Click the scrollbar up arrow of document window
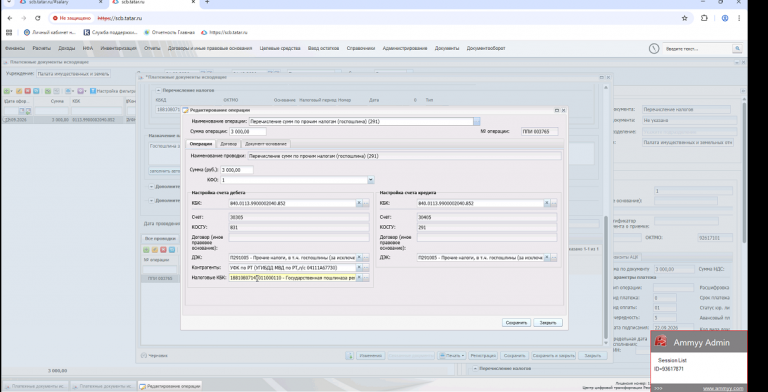The height and width of the screenshot is (392, 768). (x=606, y=87)
